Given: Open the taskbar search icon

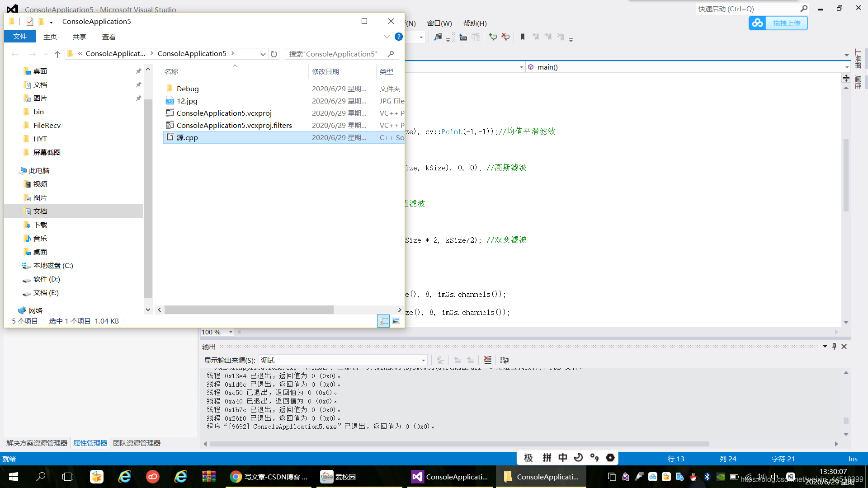Looking at the screenshot, I should (41, 477).
